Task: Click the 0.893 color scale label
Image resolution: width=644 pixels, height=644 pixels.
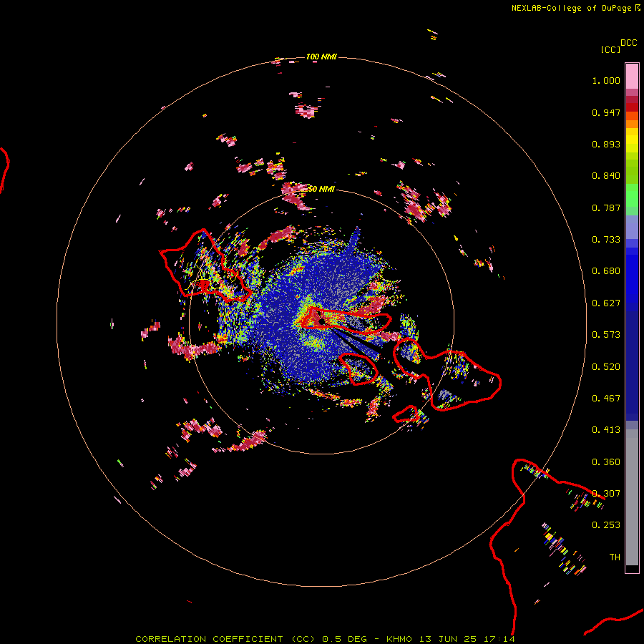Action: (x=606, y=144)
